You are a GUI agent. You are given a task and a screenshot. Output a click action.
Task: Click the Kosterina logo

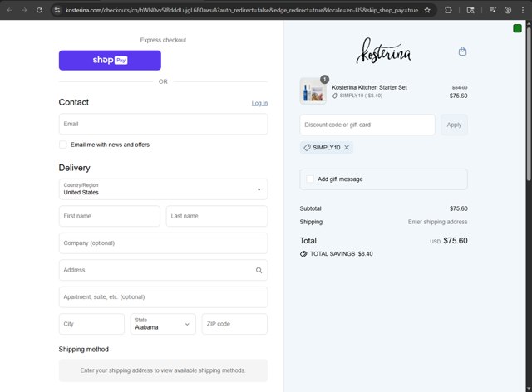coord(383,51)
